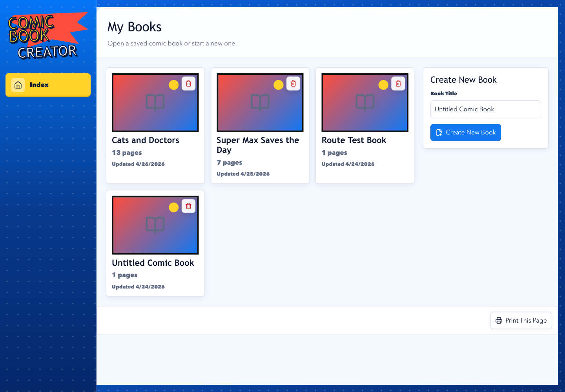Click the new-page icon inside Create New Book button
This screenshot has height=392, width=565.
coord(440,132)
